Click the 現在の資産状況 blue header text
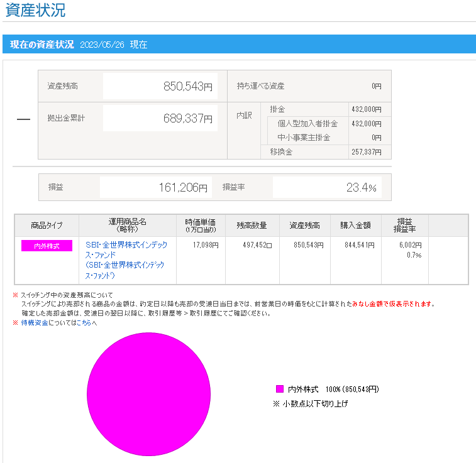Viewport: 476px width, 463px height. 42,45
